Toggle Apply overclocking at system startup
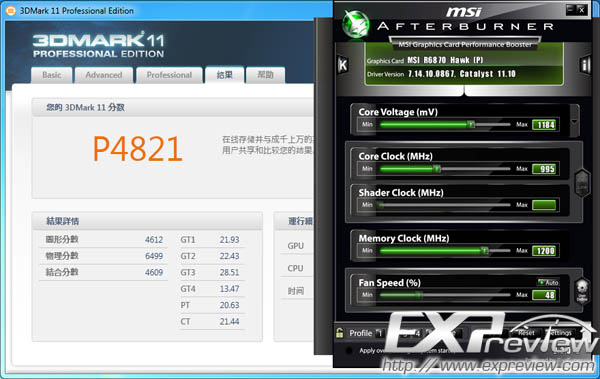This screenshot has height=379, width=600. [x=349, y=350]
